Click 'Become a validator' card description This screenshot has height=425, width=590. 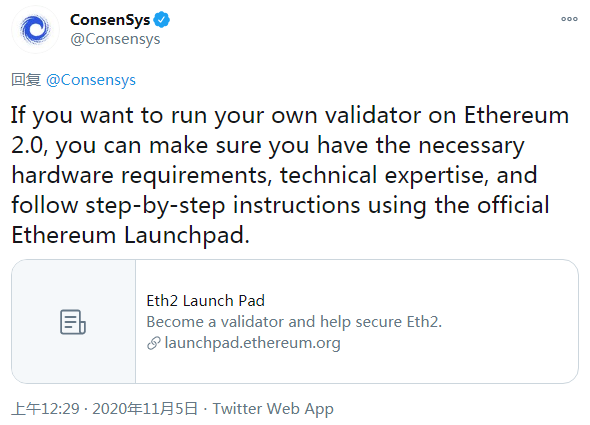pyautogui.click(x=294, y=322)
